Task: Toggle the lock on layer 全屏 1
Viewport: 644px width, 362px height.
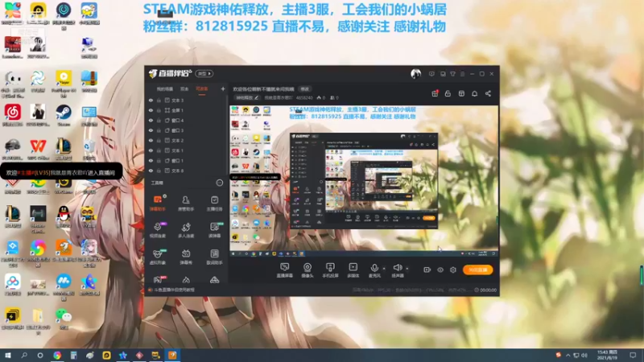Action: coord(159,110)
